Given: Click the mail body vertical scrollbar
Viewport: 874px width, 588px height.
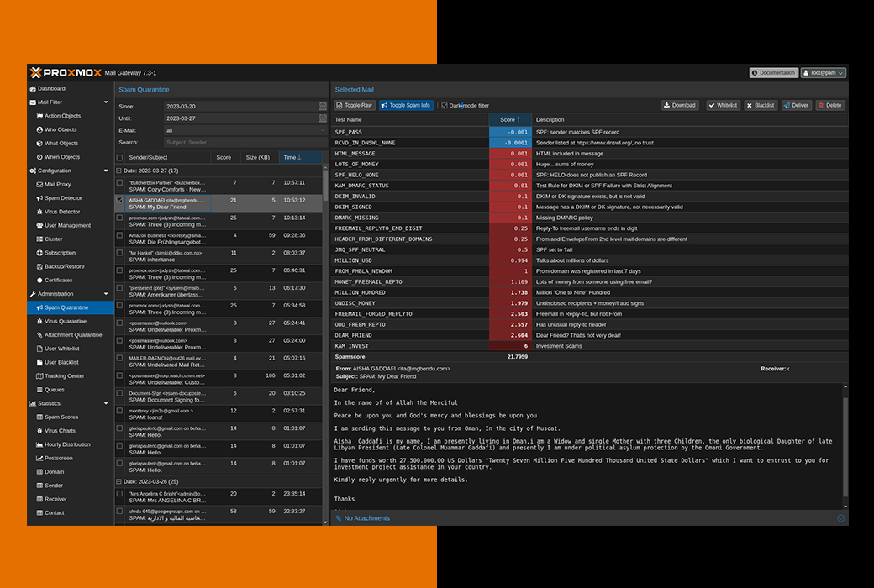Looking at the screenshot, I should point(845,446).
